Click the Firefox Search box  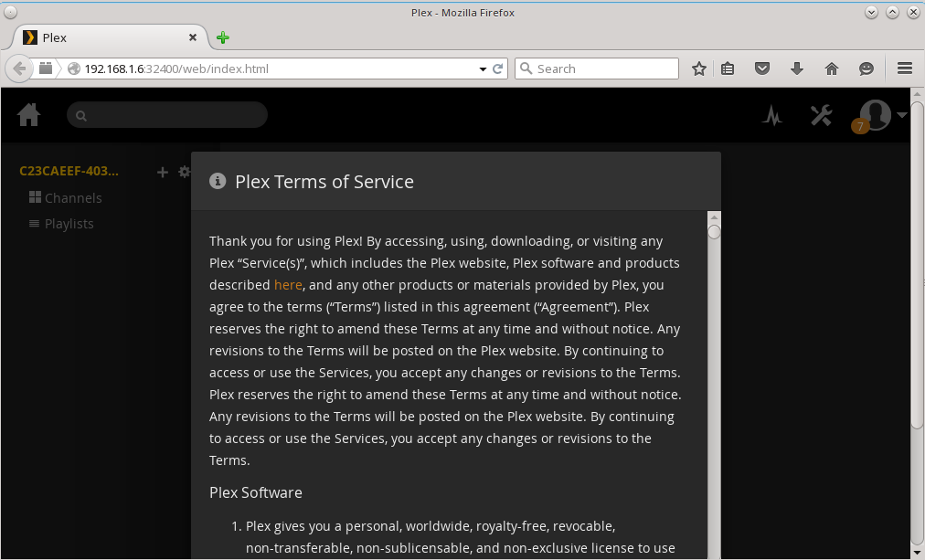tap(597, 69)
